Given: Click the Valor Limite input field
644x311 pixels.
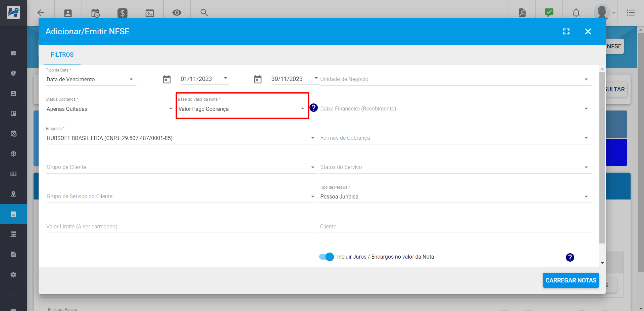Looking at the screenshot, I should [x=181, y=226].
